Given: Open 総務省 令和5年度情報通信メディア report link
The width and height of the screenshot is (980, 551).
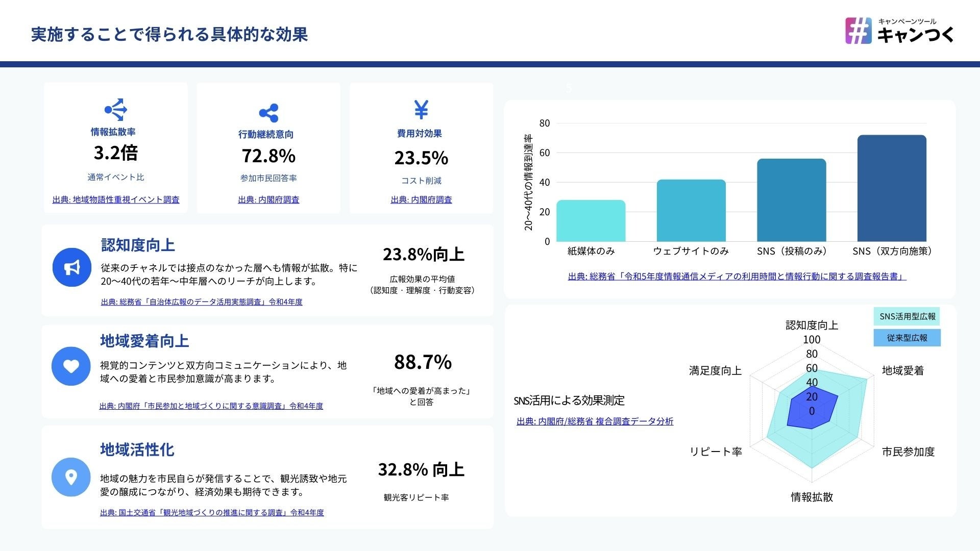Looking at the screenshot, I should 737,277.
